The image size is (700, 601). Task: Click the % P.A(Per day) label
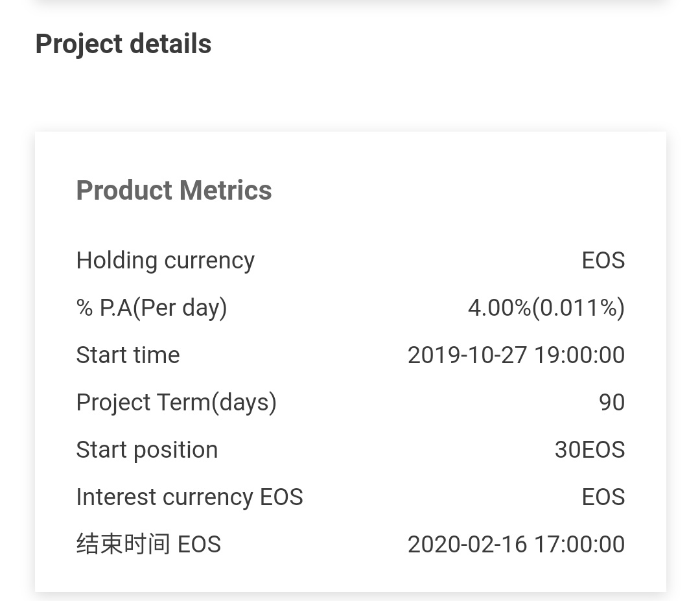(x=152, y=307)
